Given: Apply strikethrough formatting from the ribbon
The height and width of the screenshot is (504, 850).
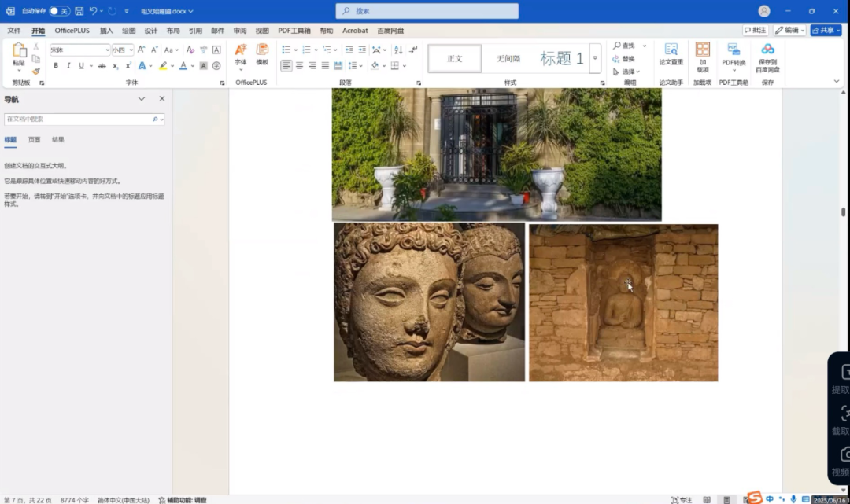Looking at the screenshot, I should point(102,66).
